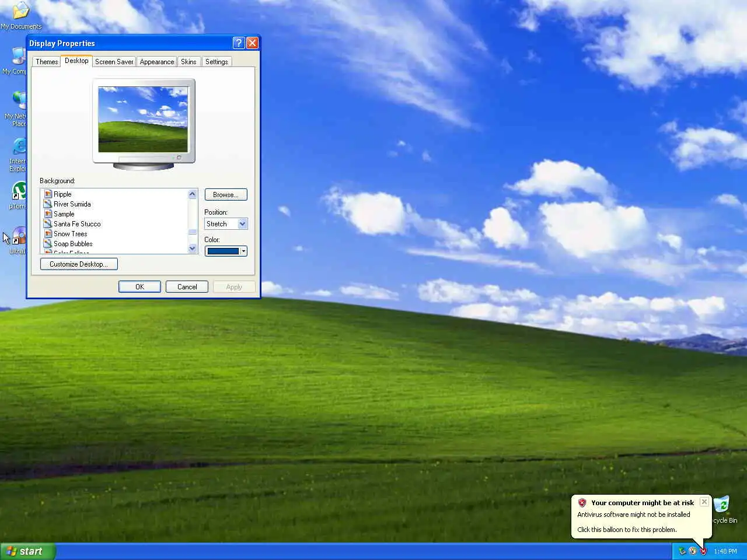Screen dimensions: 747x560
Task: Close the security warning balloon
Action: click(x=704, y=502)
